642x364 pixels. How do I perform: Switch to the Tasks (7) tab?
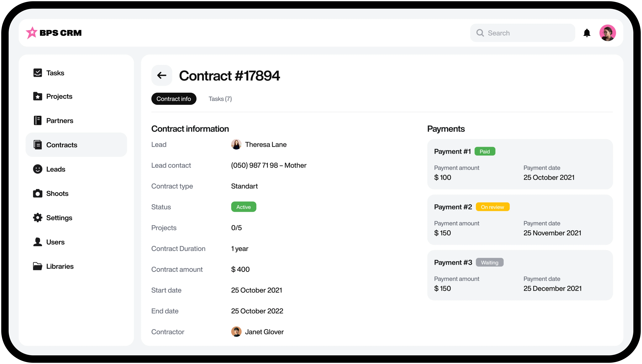coord(220,99)
